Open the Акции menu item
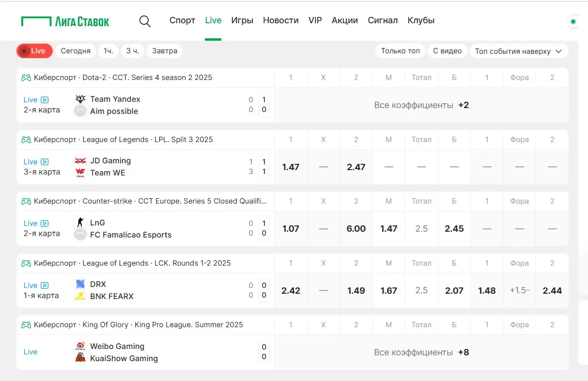This screenshot has width=588, height=381. (x=344, y=20)
